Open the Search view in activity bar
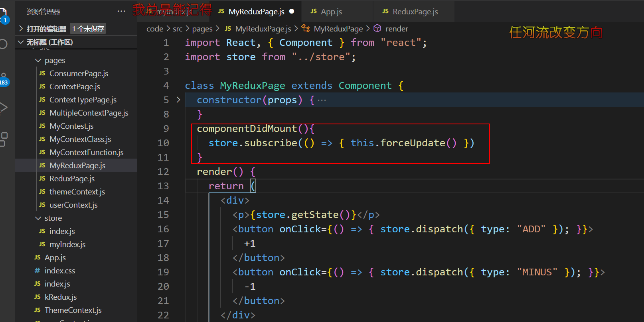The image size is (644, 322). 3,44
